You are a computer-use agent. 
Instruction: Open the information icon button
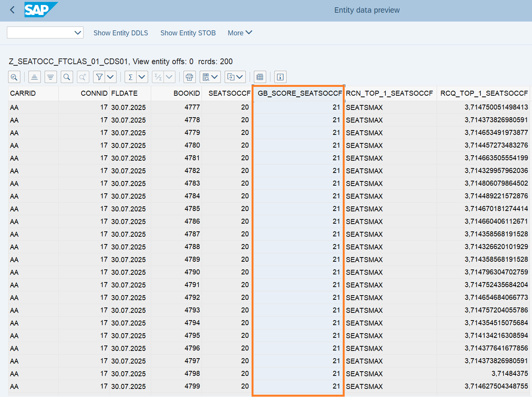tap(280, 77)
